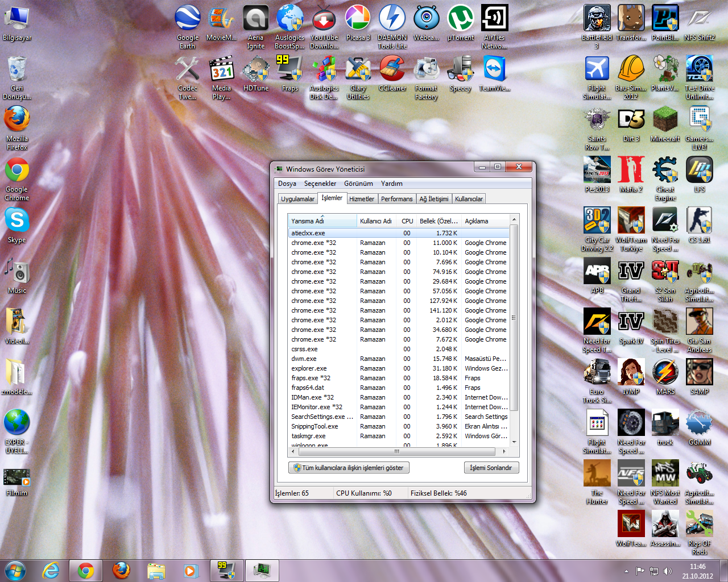Click the İşlemi Sonlandır button

click(x=491, y=468)
